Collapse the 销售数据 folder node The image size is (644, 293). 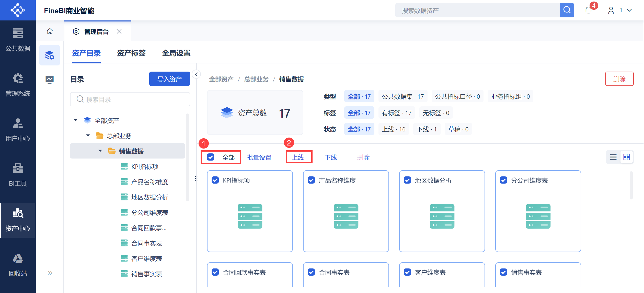[x=100, y=151]
